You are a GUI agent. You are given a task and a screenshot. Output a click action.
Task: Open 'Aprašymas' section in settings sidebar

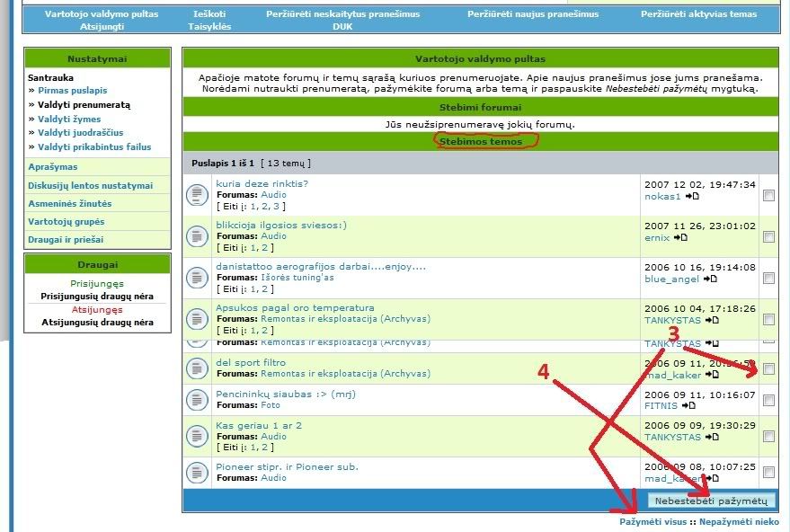[x=52, y=167]
